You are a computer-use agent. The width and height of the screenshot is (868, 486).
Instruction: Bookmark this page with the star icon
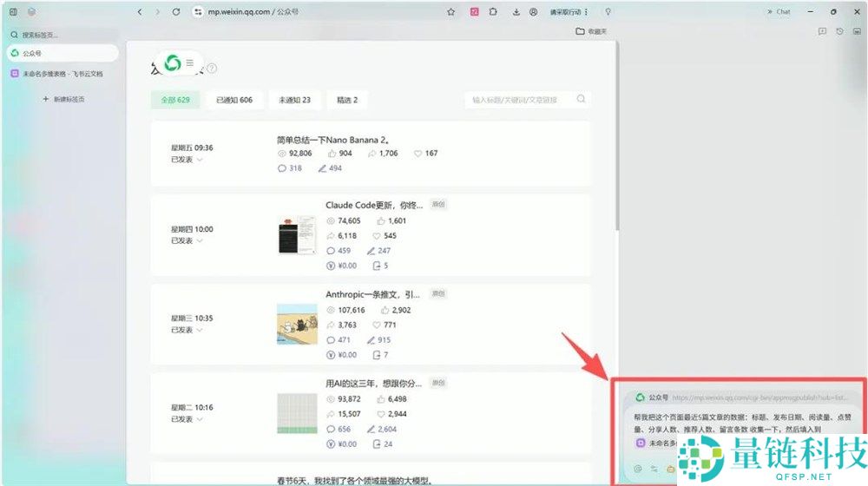(x=451, y=11)
